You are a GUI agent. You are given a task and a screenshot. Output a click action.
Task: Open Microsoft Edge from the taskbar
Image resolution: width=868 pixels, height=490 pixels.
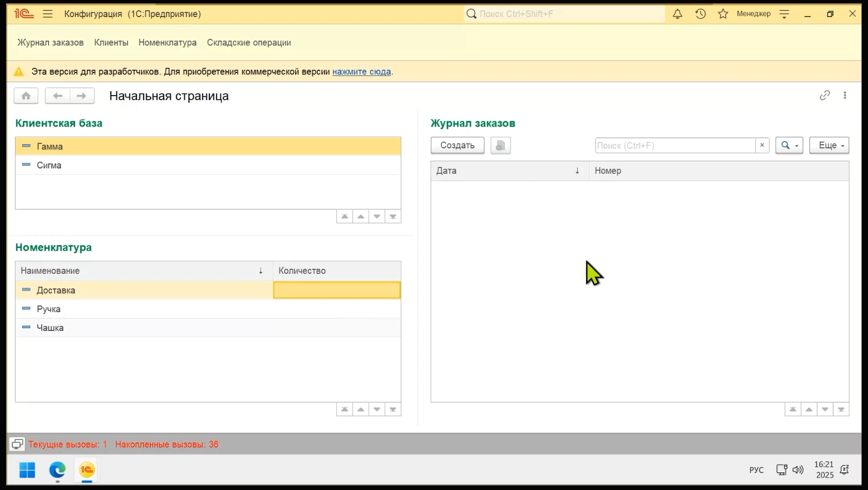click(x=57, y=470)
